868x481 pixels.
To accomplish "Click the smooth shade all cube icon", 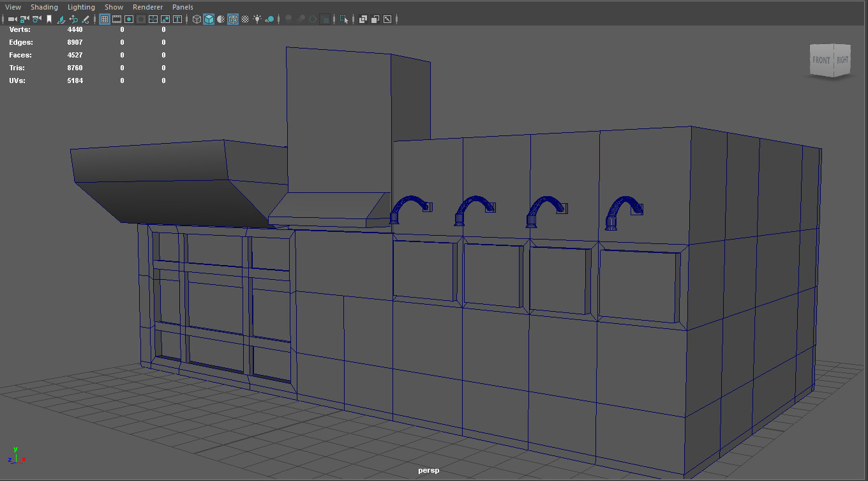I will tap(209, 19).
